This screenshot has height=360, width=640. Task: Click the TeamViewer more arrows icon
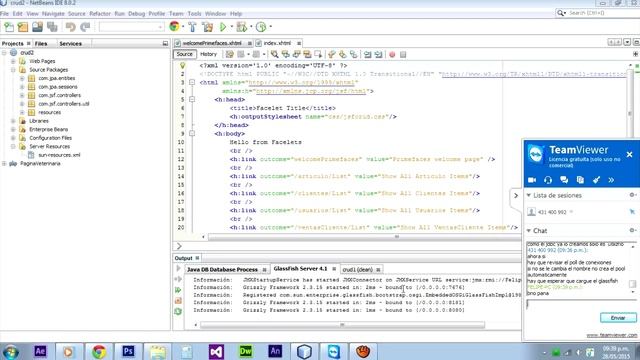click(x=611, y=180)
